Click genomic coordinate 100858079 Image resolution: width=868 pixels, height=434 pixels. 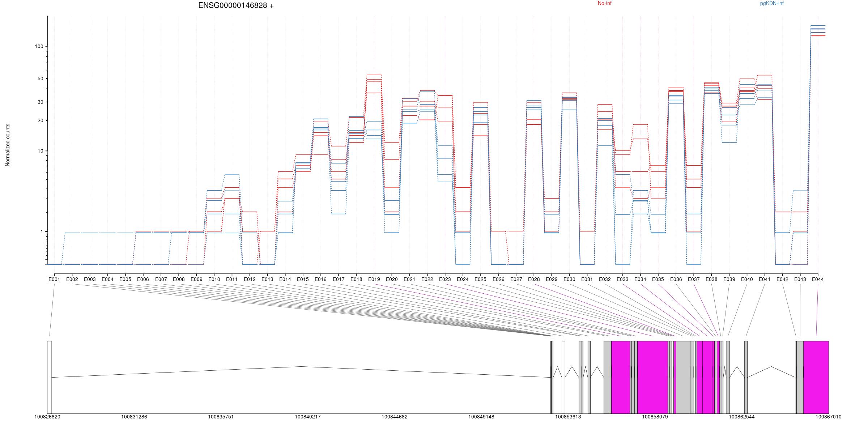pyautogui.click(x=655, y=417)
